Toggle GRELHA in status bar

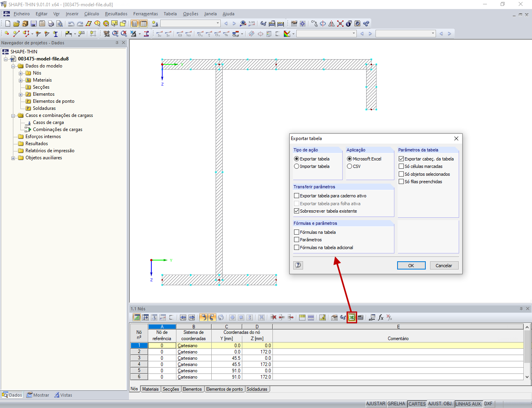(x=396, y=404)
